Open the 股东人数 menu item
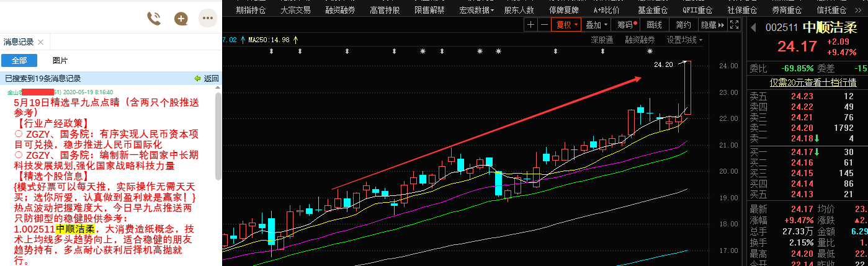 click(519, 10)
